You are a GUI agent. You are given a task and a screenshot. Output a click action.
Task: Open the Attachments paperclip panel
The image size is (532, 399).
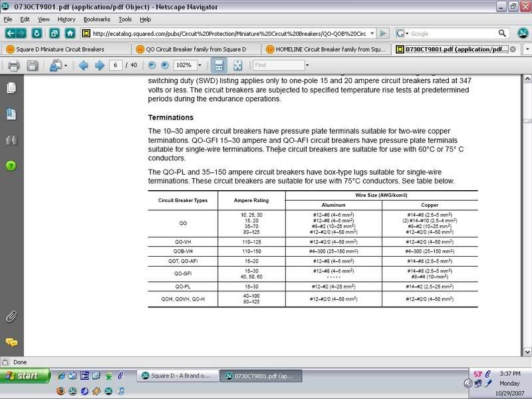pyautogui.click(x=11, y=317)
